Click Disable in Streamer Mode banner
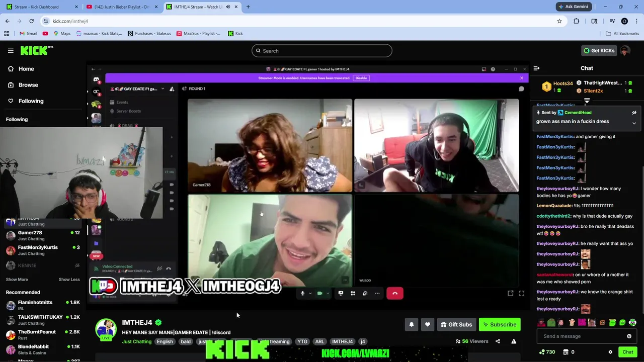 [361, 78]
